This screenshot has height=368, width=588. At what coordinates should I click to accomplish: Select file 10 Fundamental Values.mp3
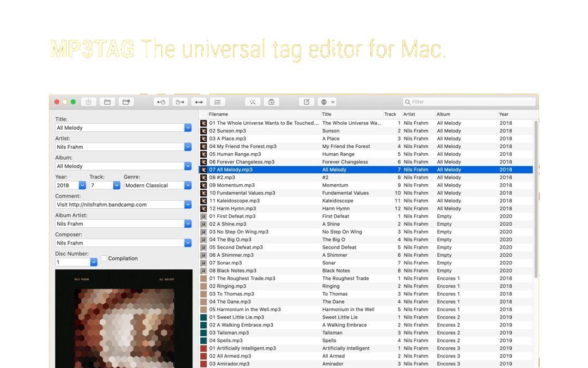click(x=242, y=193)
